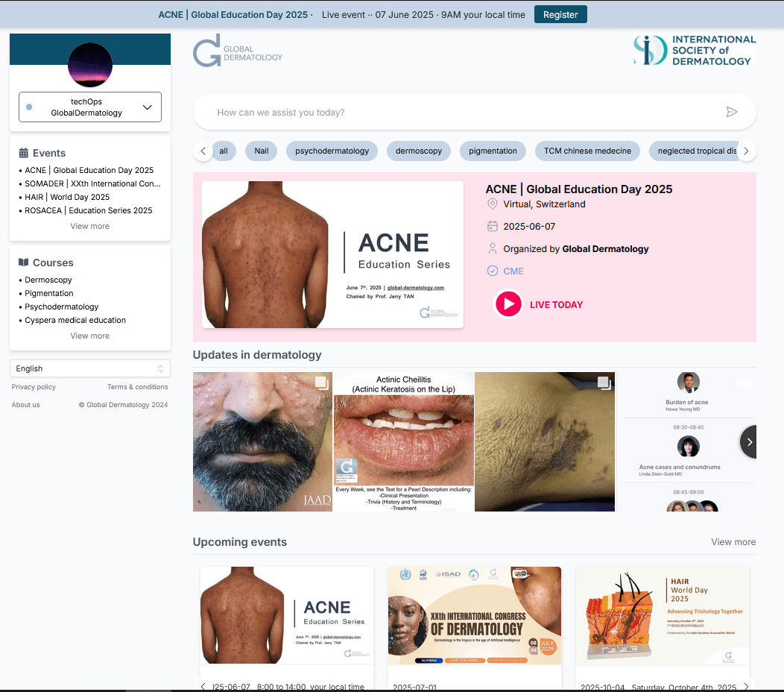The height and width of the screenshot is (692, 784).
Task: Open the About us link
Action: tap(25, 405)
